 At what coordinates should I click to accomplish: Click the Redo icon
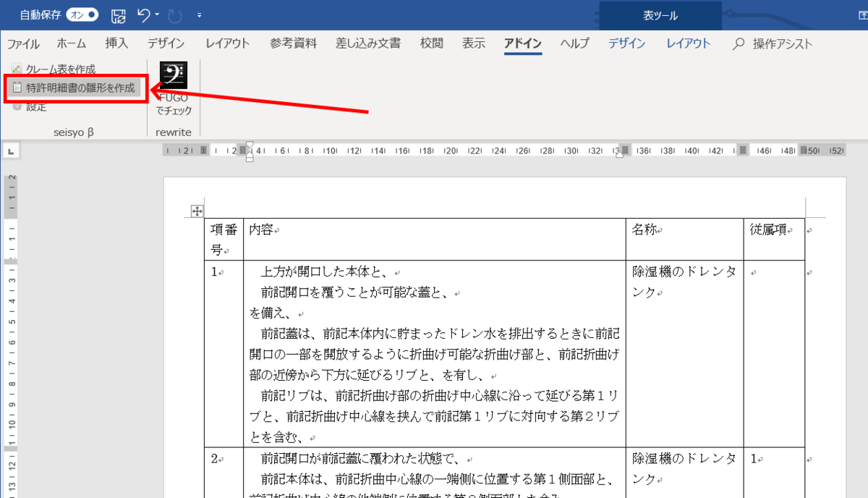click(x=174, y=15)
